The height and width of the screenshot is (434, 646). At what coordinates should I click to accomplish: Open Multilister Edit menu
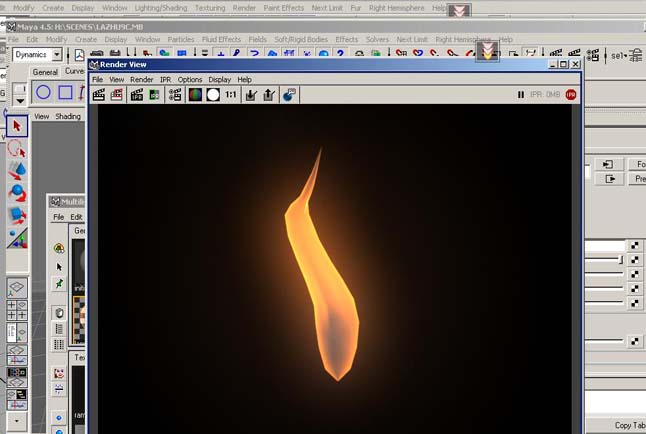pyautogui.click(x=76, y=217)
